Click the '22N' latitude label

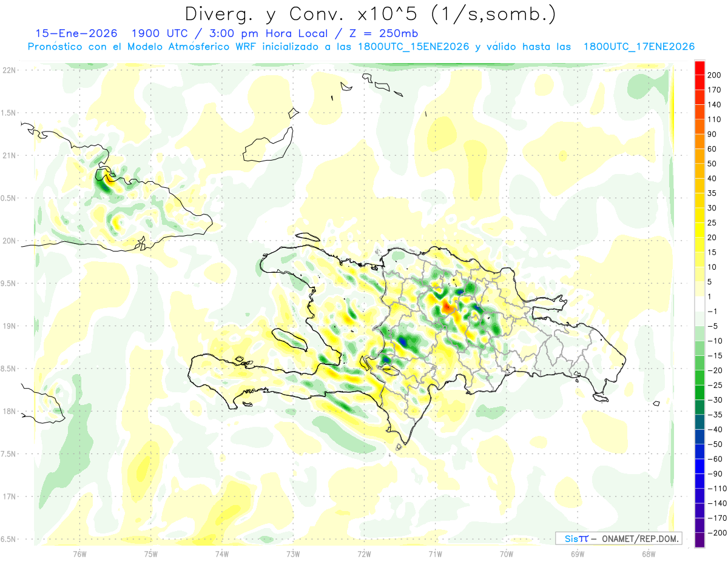click(x=8, y=70)
